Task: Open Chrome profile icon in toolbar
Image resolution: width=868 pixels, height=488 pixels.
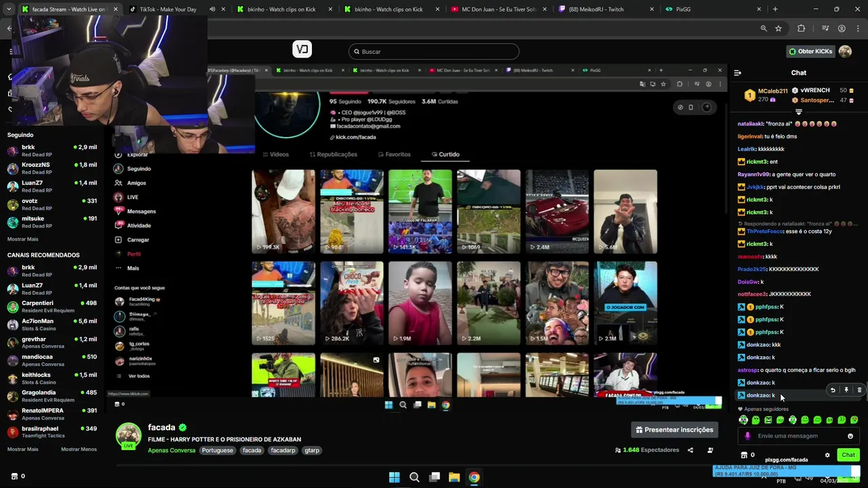Action: pos(842,28)
